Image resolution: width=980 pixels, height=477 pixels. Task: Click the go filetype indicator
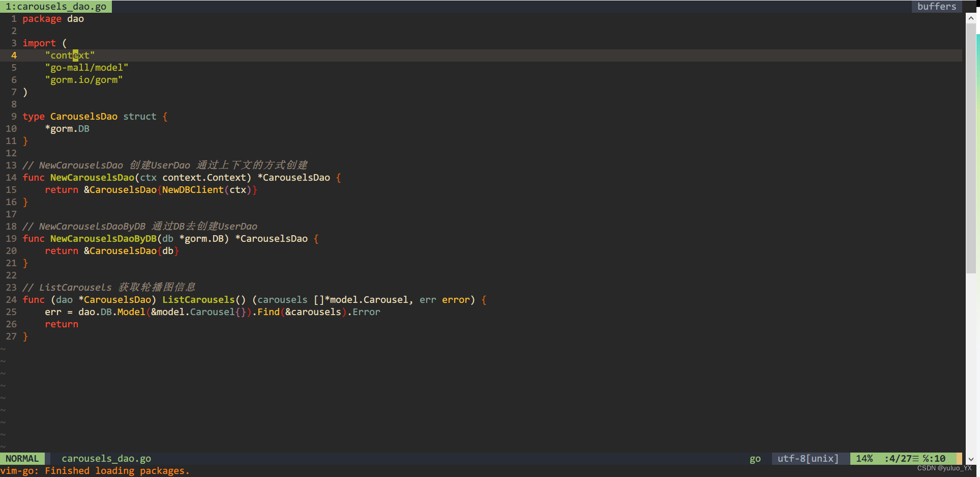755,459
